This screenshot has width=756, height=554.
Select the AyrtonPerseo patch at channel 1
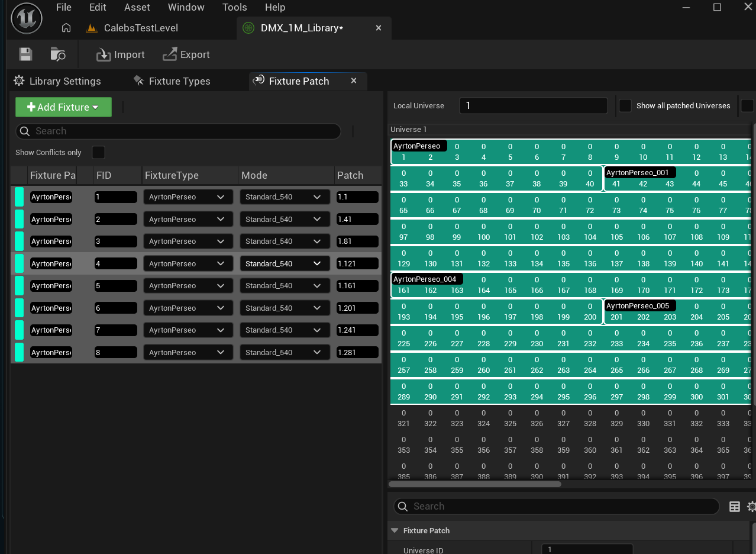[419, 146]
